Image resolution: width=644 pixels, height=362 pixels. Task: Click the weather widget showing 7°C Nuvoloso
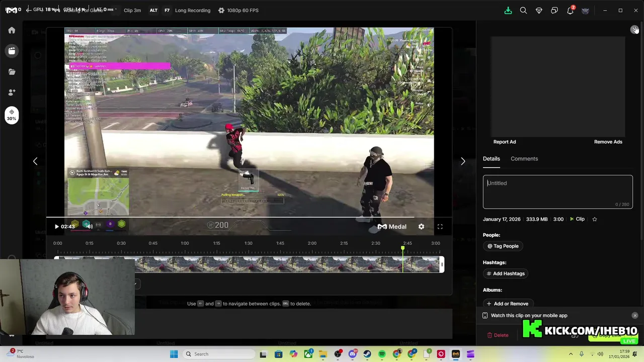pos(20,353)
